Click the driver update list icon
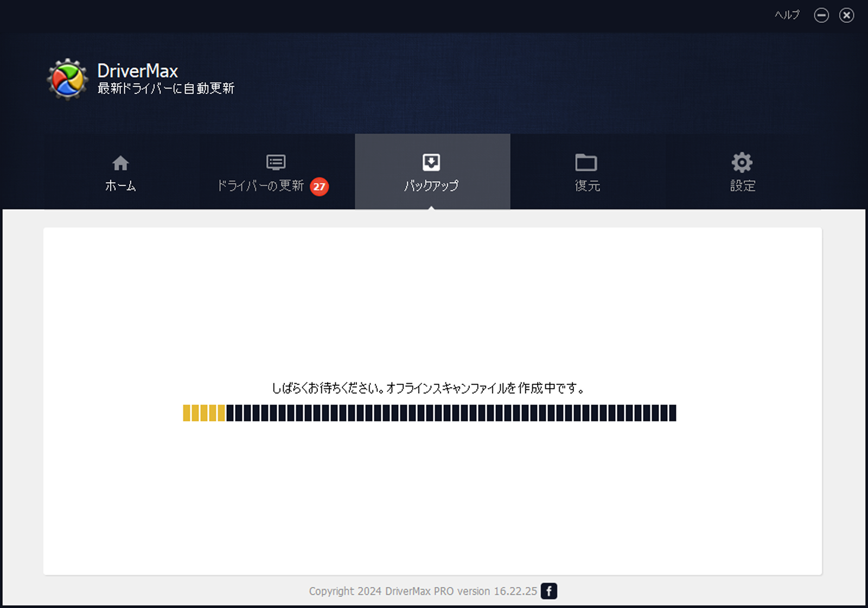This screenshot has width=868, height=608. click(x=276, y=162)
